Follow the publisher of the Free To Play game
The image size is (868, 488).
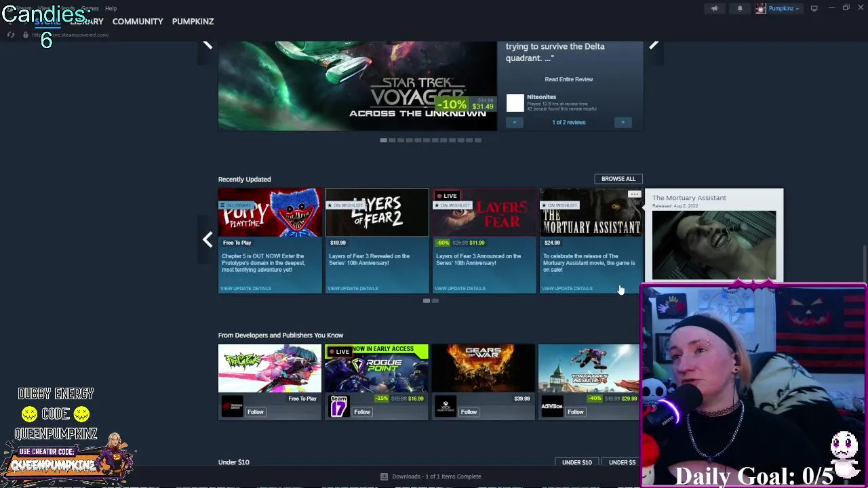click(255, 411)
